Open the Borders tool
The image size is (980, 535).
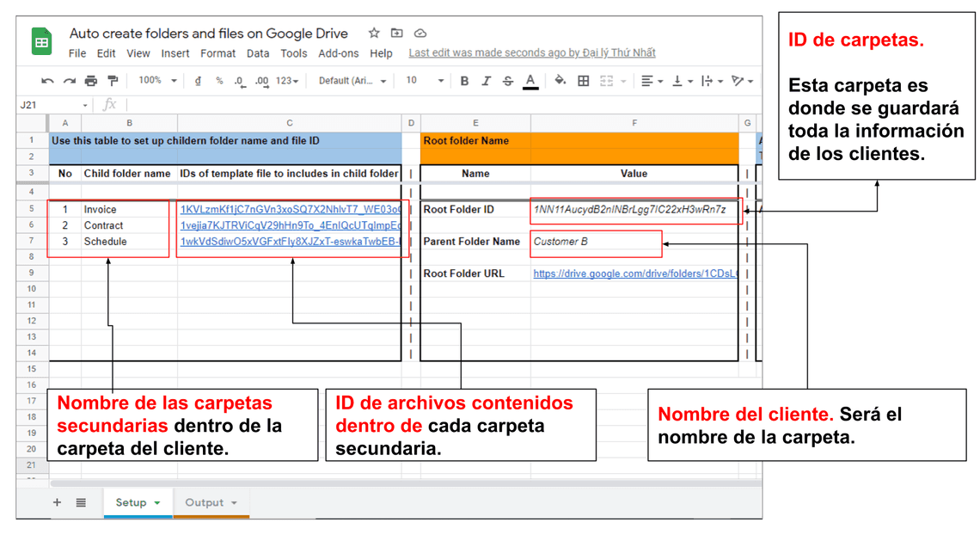(x=583, y=81)
